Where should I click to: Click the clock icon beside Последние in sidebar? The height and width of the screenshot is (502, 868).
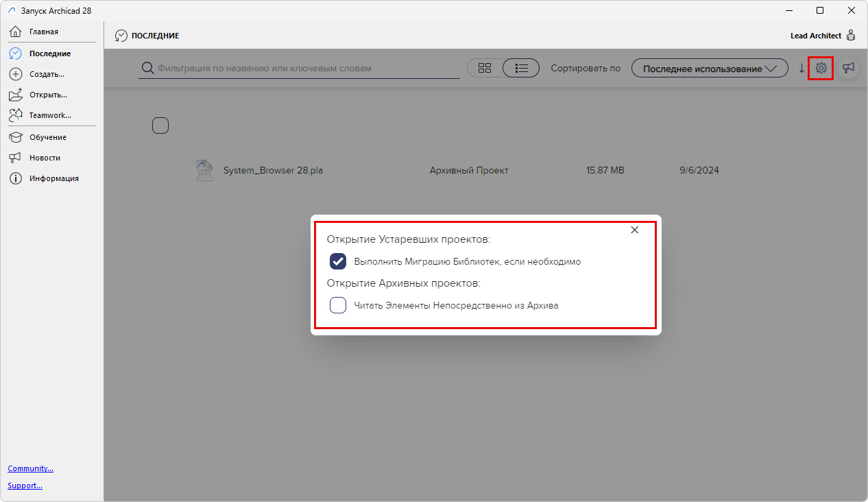(15, 53)
